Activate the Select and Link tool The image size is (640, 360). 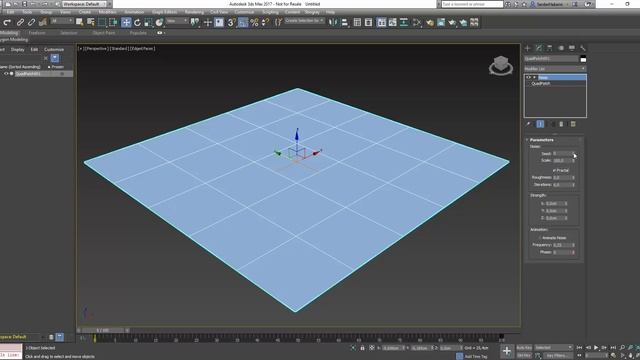coord(20,22)
